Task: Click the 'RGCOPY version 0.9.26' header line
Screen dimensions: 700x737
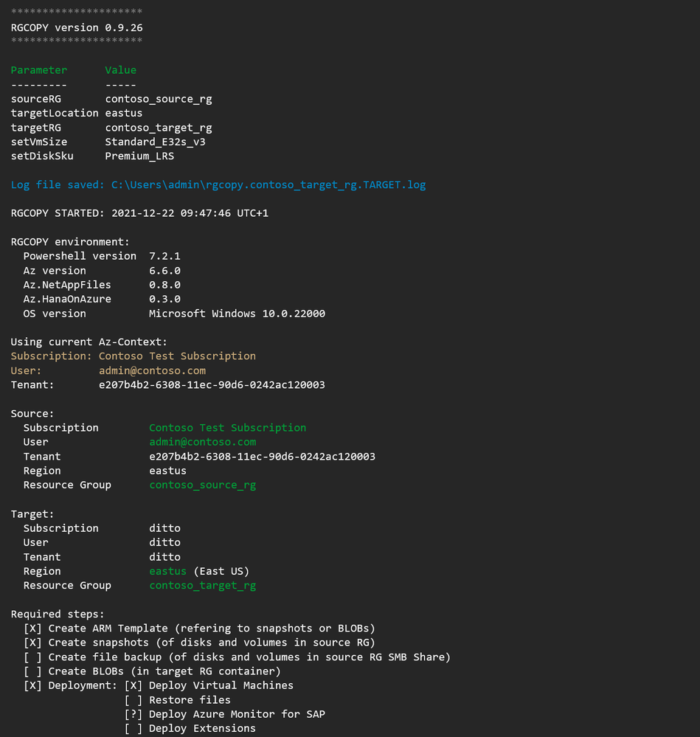Action: pos(77,28)
